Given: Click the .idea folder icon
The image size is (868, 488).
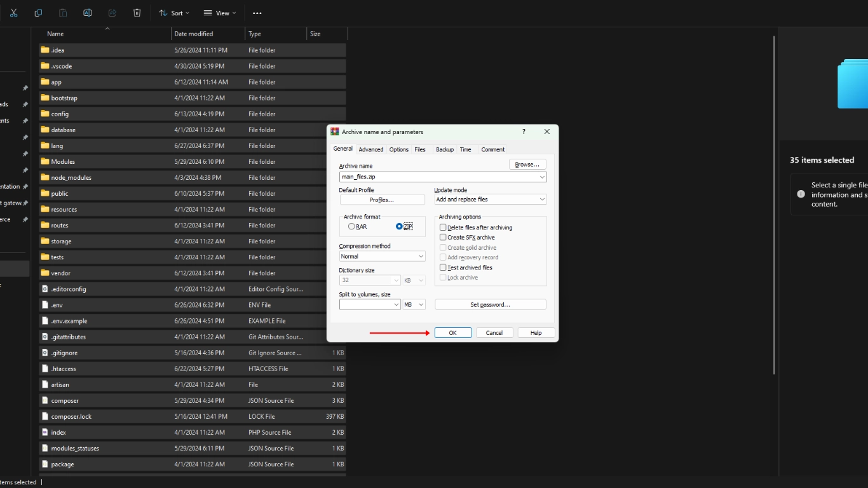Looking at the screenshot, I should (44, 50).
